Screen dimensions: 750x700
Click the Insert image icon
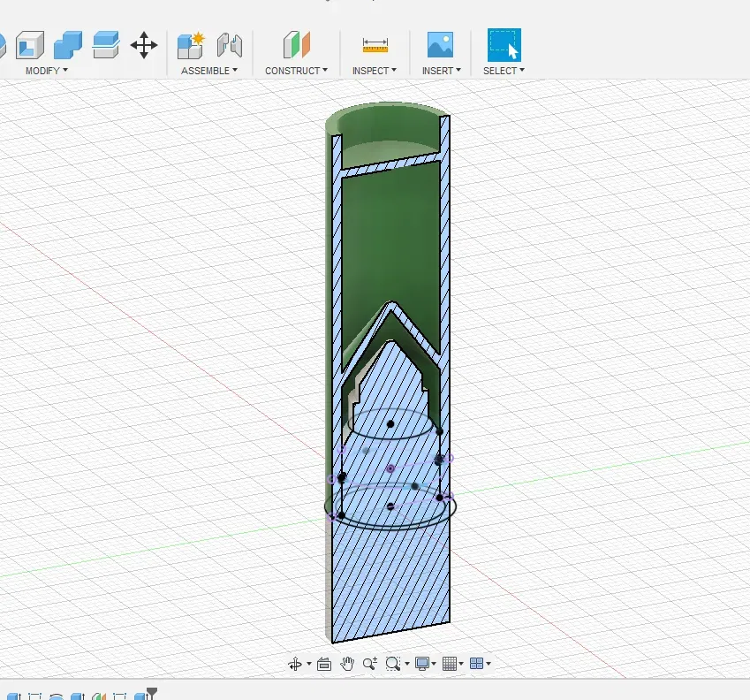tap(440, 44)
